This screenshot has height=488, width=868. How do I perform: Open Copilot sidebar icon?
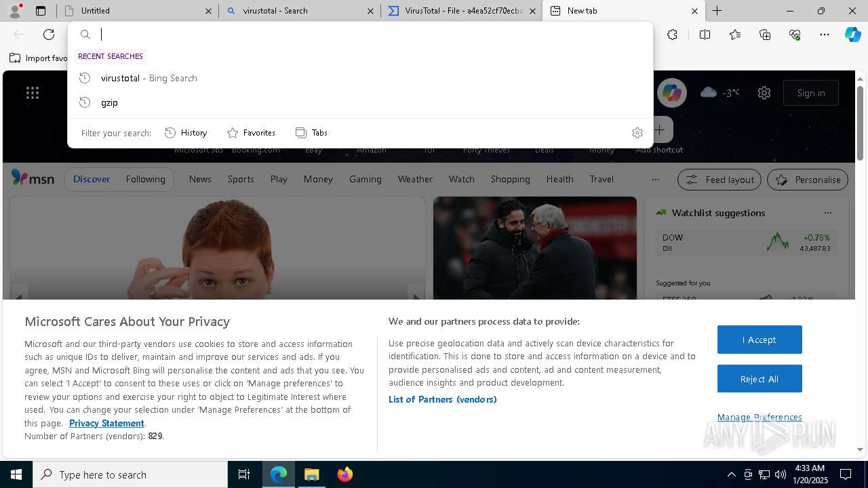pyautogui.click(x=852, y=35)
